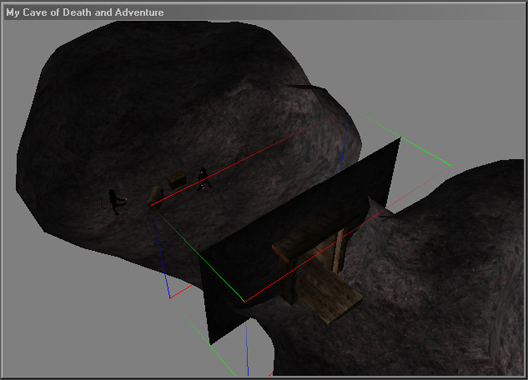Select the dark NPC standing beside the chest
Viewport: 528px width, 380px height.
coord(204,179)
